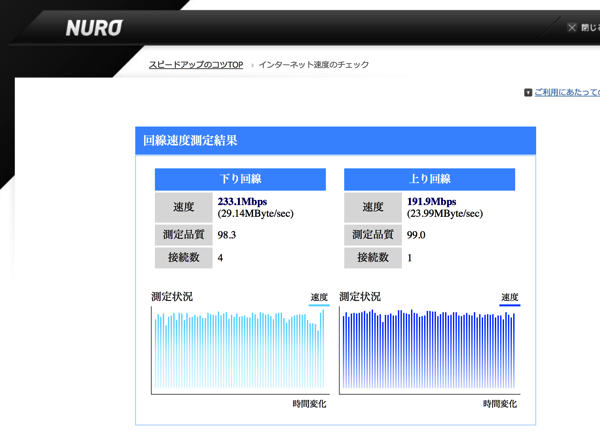Select the 下り回線 header
This screenshot has width=600, height=444.
click(240, 180)
